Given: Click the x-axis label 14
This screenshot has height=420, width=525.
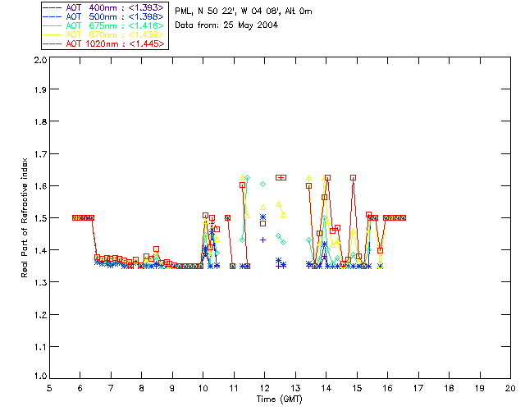Looking at the screenshot, I should point(326,388).
